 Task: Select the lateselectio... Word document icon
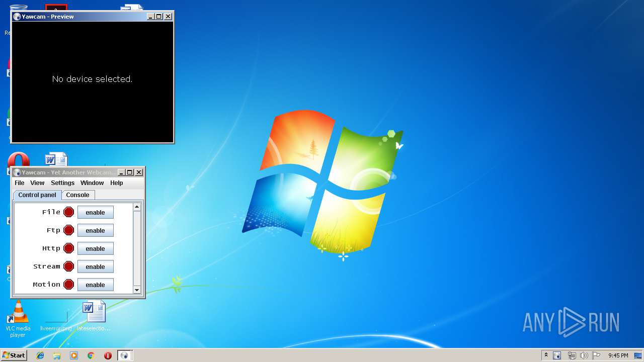94,316
